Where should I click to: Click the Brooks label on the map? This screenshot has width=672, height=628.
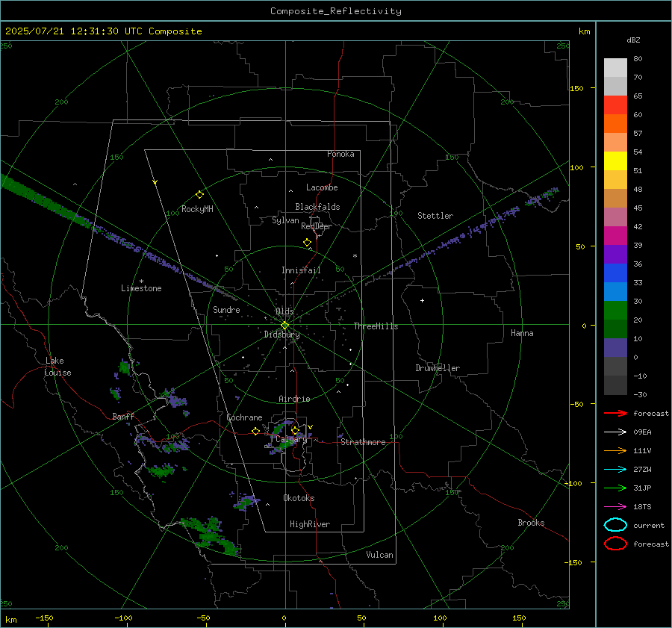point(531,523)
